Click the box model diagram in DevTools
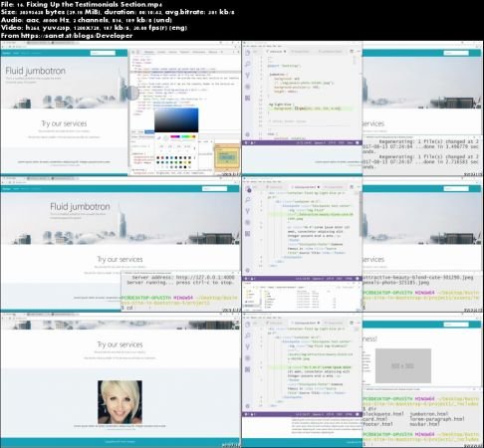Image resolution: width=484 pixels, height=448 pixels. tap(227, 157)
